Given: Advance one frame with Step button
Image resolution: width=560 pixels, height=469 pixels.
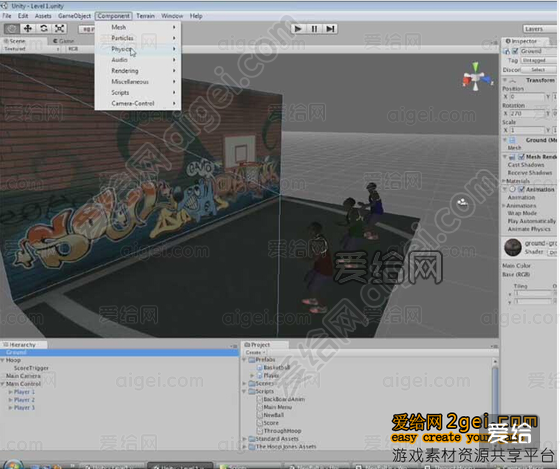Looking at the screenshot, I should tap(330, 29).
